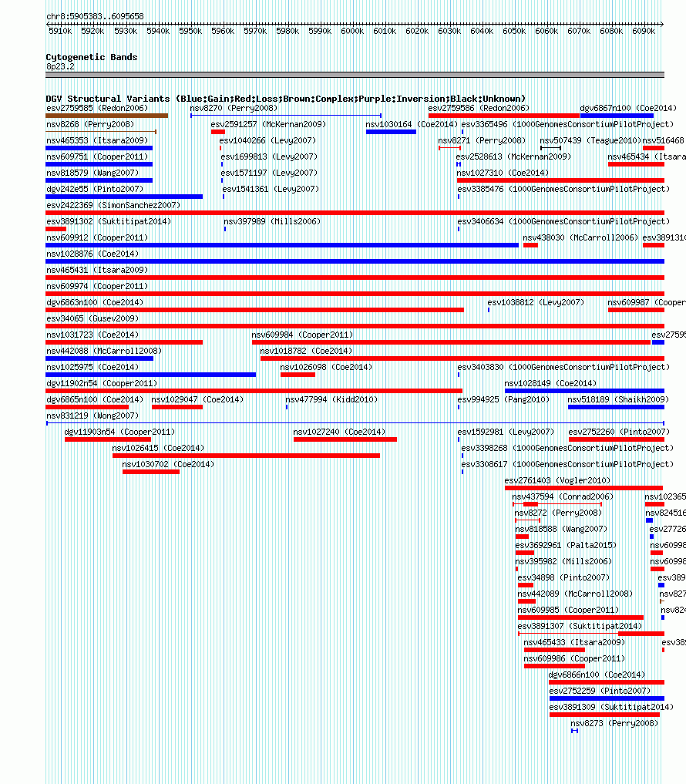Select nsv465431 (Itsara2009) label

tap(97, 270)
